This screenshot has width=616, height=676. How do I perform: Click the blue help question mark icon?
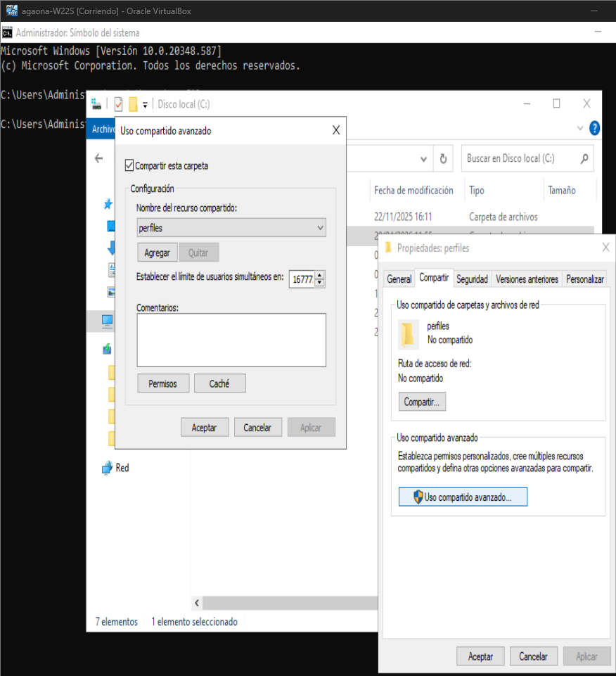(594, 129)
